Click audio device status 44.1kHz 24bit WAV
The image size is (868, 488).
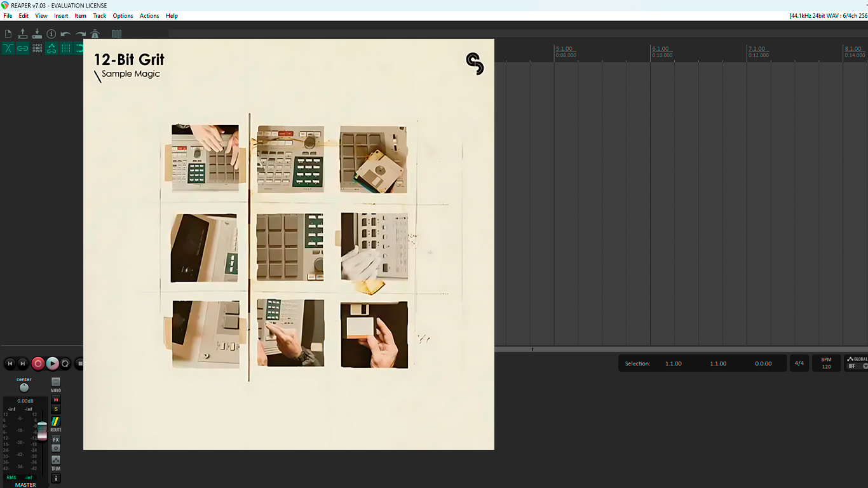(x=828, y=16)
